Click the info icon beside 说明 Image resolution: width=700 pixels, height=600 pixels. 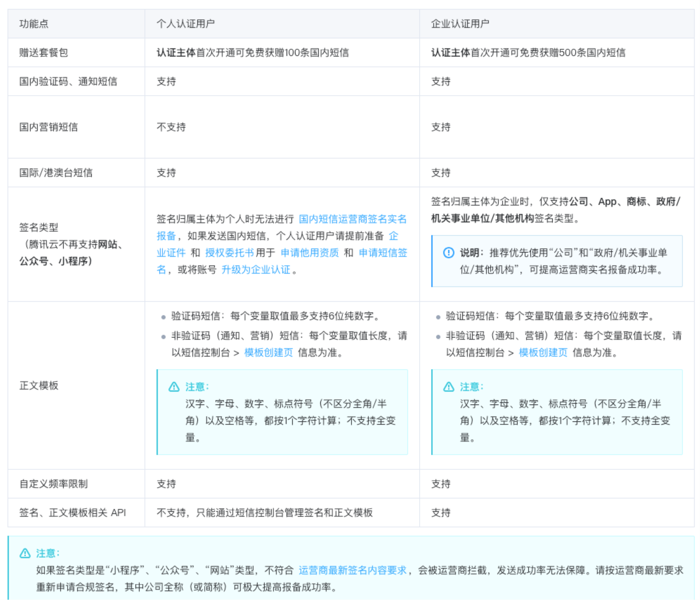(448, 252)
